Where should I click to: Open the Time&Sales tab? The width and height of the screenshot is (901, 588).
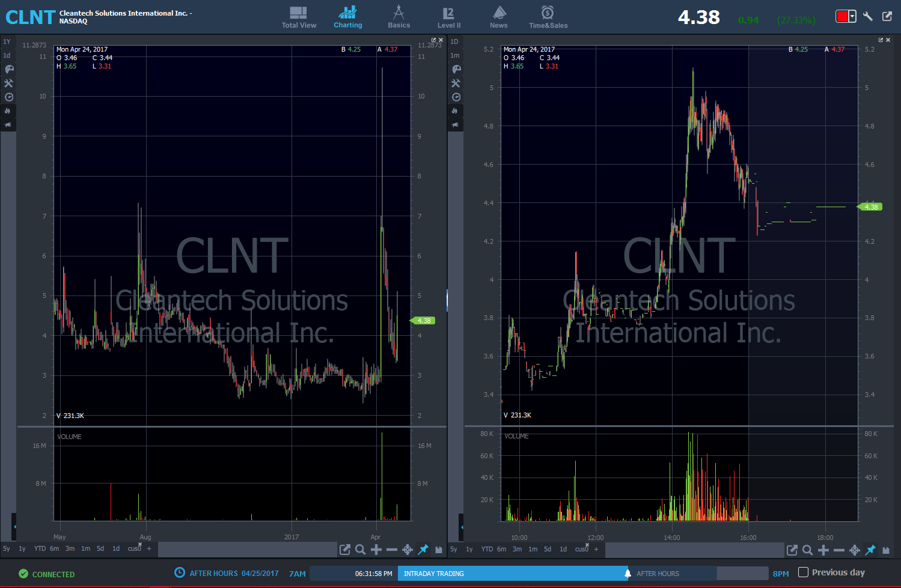tap(548, 17)
